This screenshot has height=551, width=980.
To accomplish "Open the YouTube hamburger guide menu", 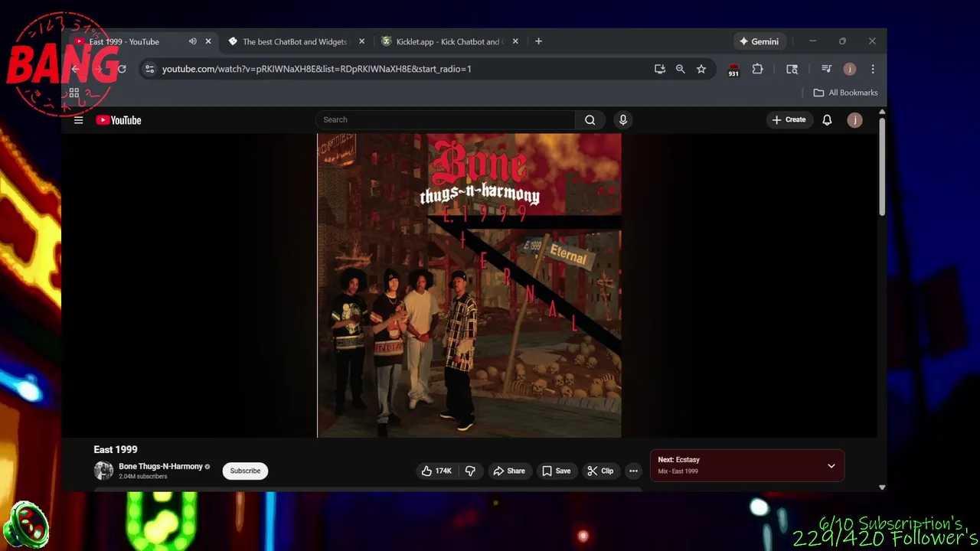I will point(78,120).
